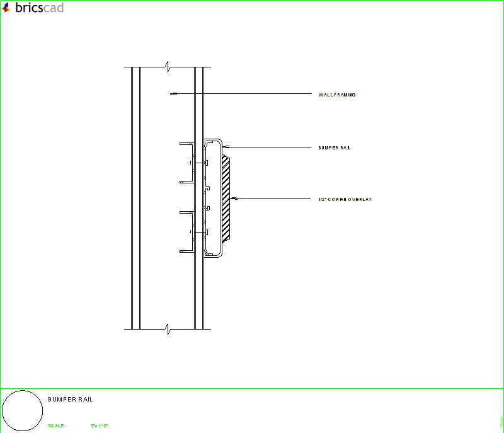Click the BricsCAD logo

pos(33,8)
